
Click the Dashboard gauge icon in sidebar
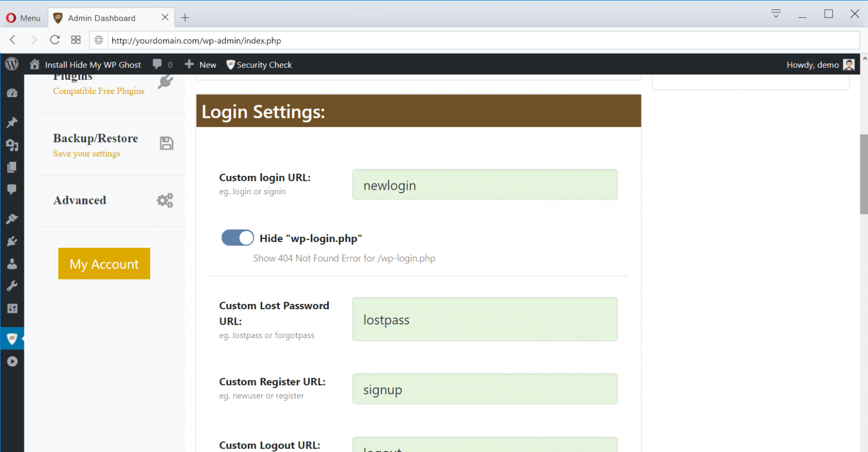click(x=12, y=93)
